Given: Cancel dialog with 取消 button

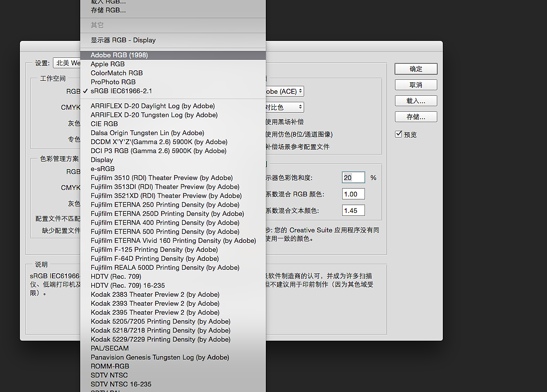Looking at the screenshot, I should coord(416,85).
